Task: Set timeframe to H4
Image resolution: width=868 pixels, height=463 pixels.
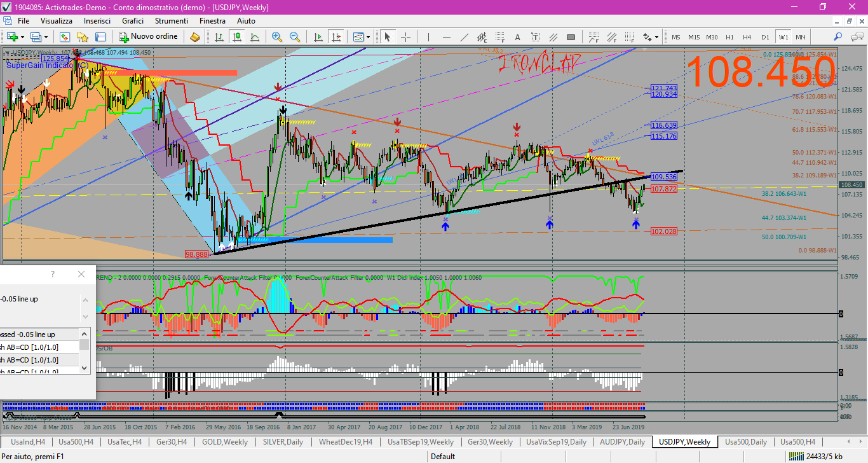Action: (x=747, y=37)
